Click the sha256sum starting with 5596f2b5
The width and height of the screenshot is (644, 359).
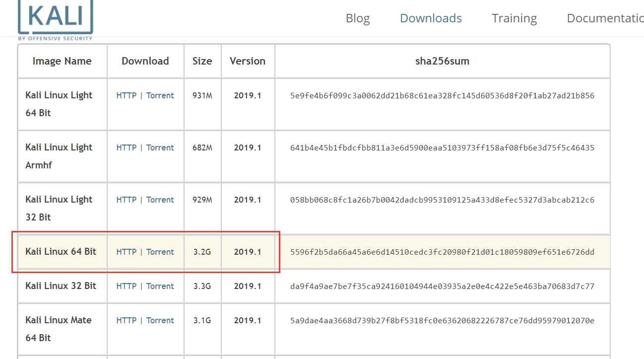point(442,252)
